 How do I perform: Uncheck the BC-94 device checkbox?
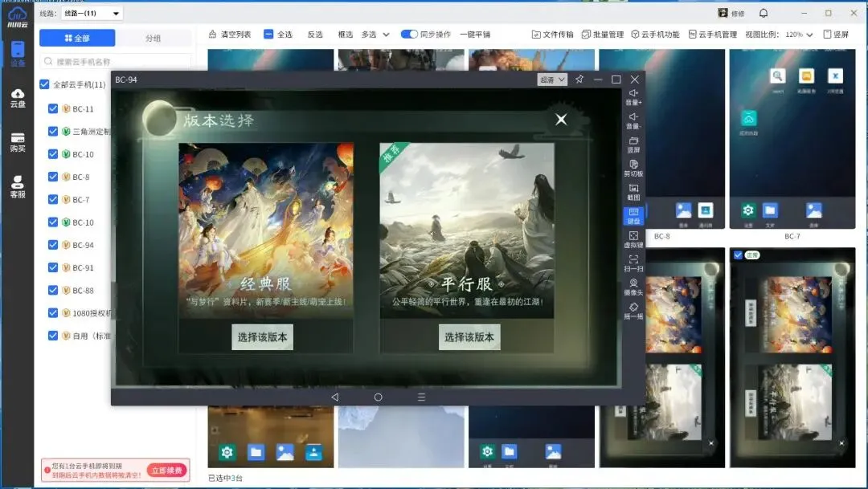(52, 244)
